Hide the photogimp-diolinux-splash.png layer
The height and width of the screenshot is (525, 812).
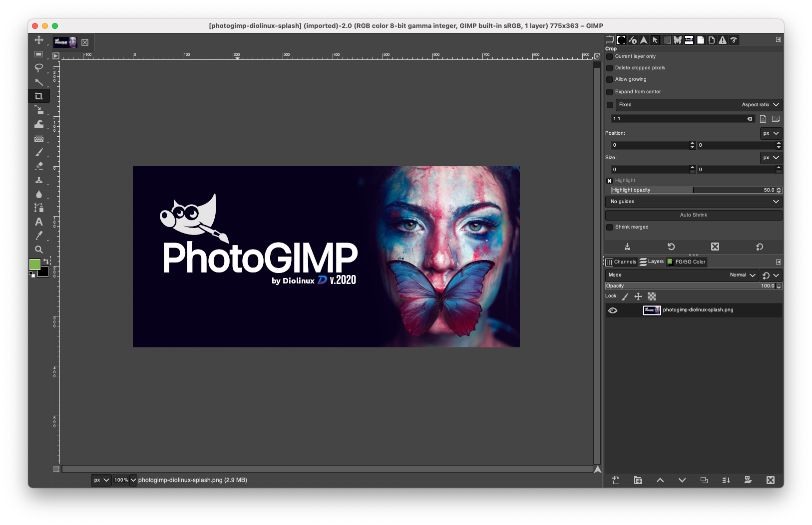[x=613, y=310]
